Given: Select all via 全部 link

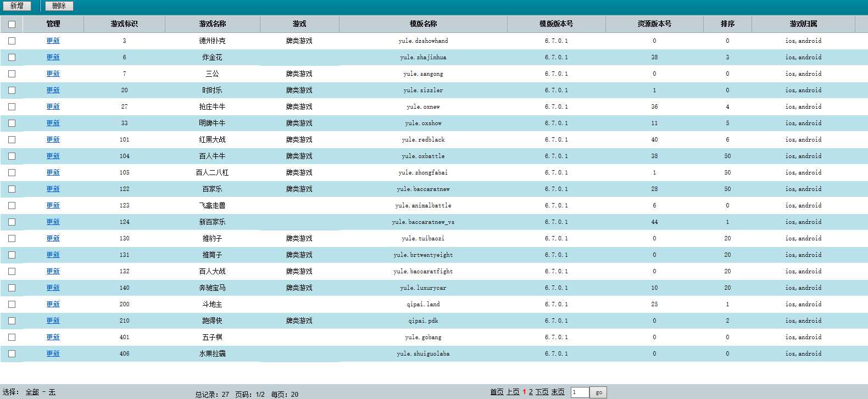Looking at the screenshot, I should [32, 392].
